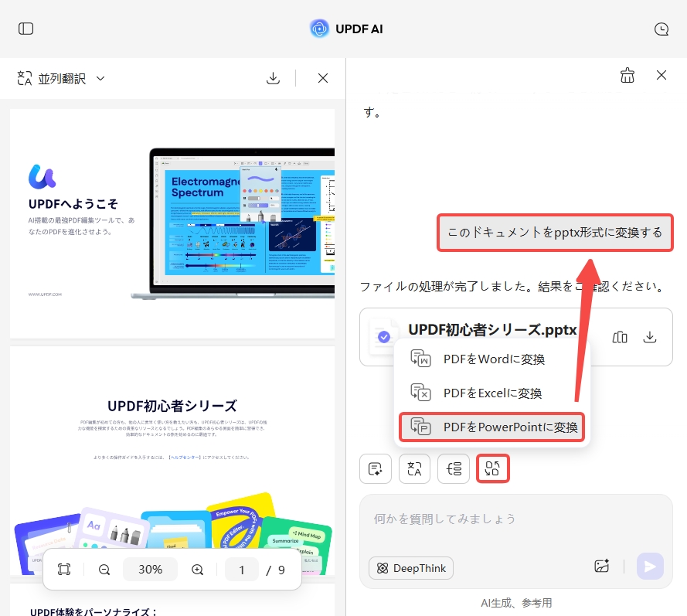Click the page number input field
The width and height of the screenshot is (687, 616).
click(242, 569)
